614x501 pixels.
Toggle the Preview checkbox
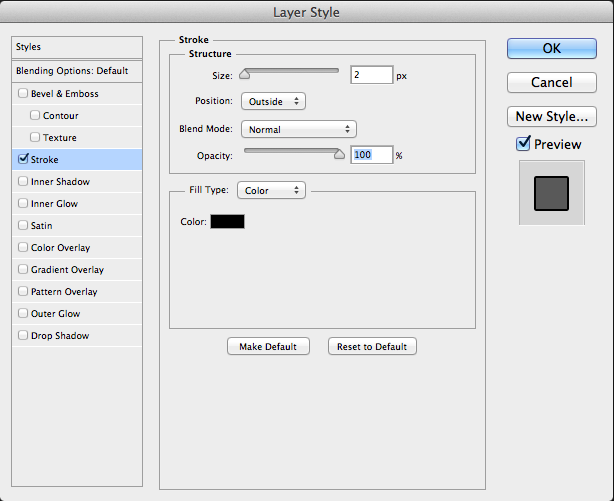click(523, 143)
